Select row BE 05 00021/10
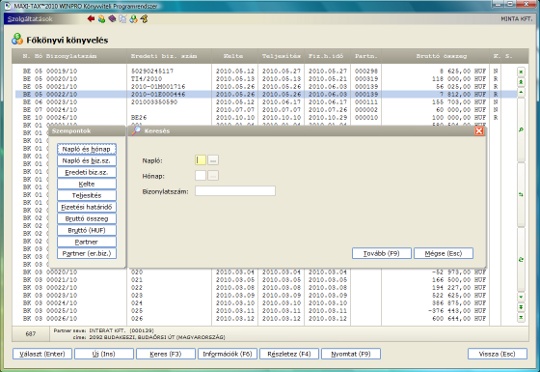Image resolution: width=540 pixels, height=372 pixels. pos(266,86)
